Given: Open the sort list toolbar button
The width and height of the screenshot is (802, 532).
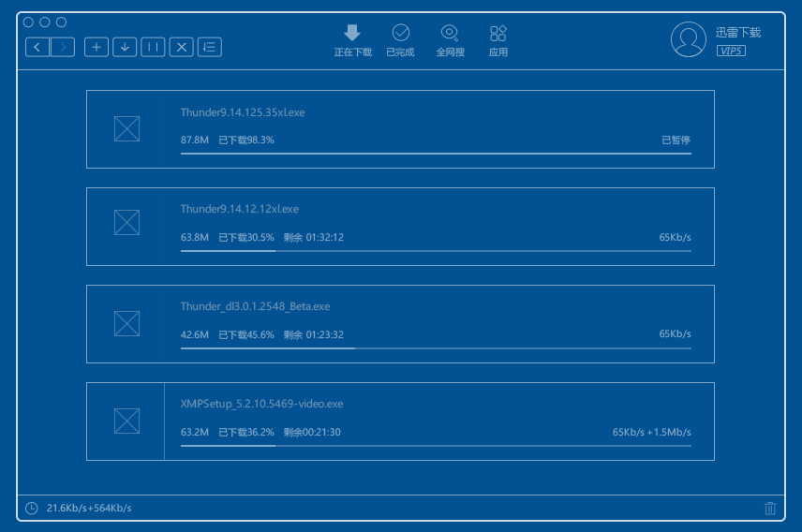Looking at the screenshot, I should click(210, 47).
